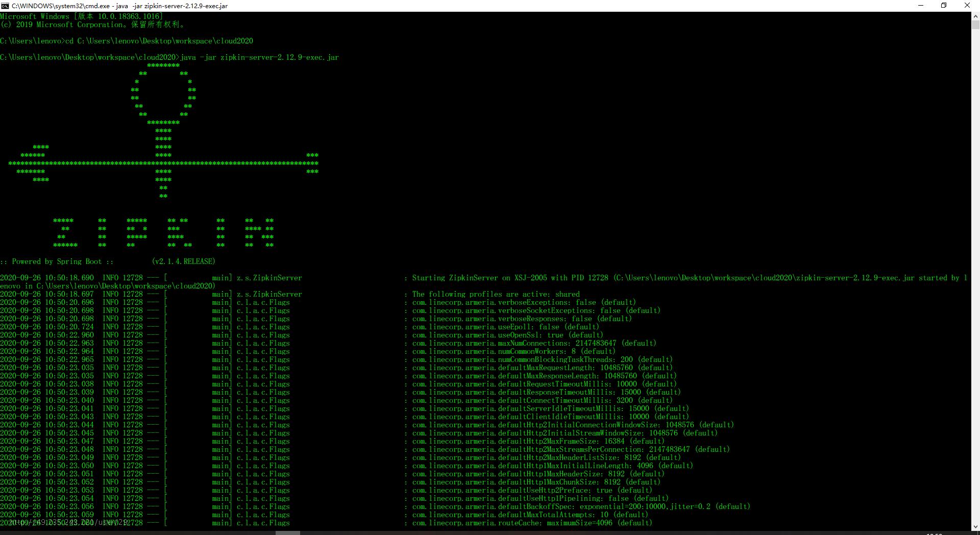Click 'defaultUseHttp1Pipelining: false' log entry
This screenshot has height=535, width=980.
pos(541,498)
